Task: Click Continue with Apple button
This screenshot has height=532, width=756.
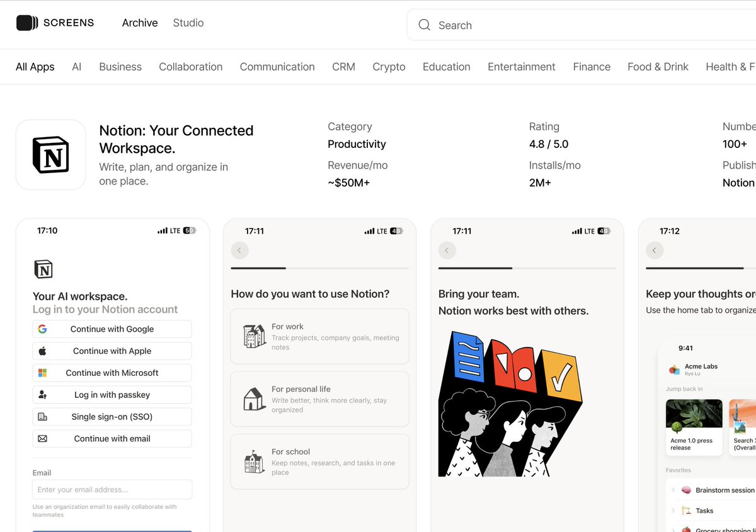Action: click(x=112, y=351)
